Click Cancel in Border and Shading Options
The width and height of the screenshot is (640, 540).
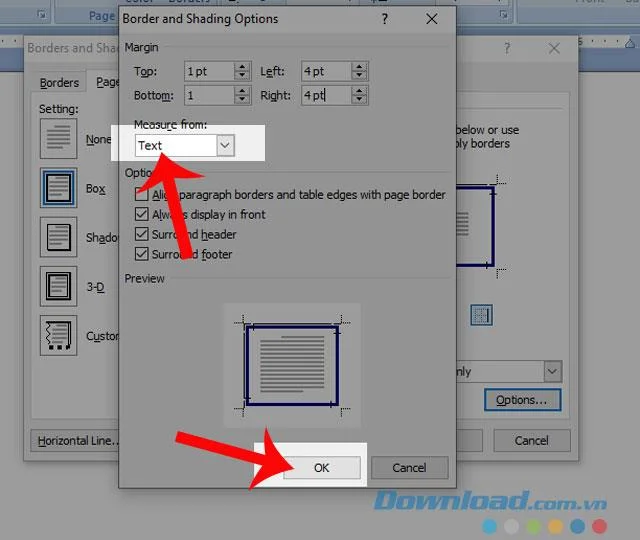pyautogui.click(x=409, y=467)
